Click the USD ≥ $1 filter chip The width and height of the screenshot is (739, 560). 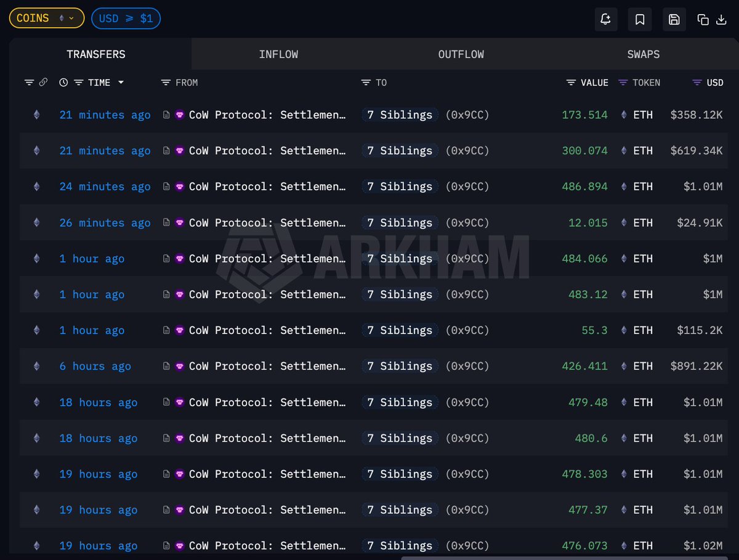point(126,18)
